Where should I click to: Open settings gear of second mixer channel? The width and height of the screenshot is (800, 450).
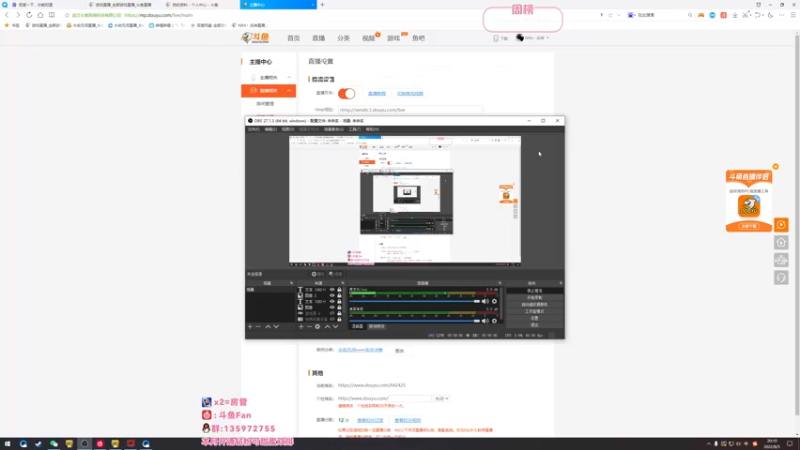click(494, 321)
